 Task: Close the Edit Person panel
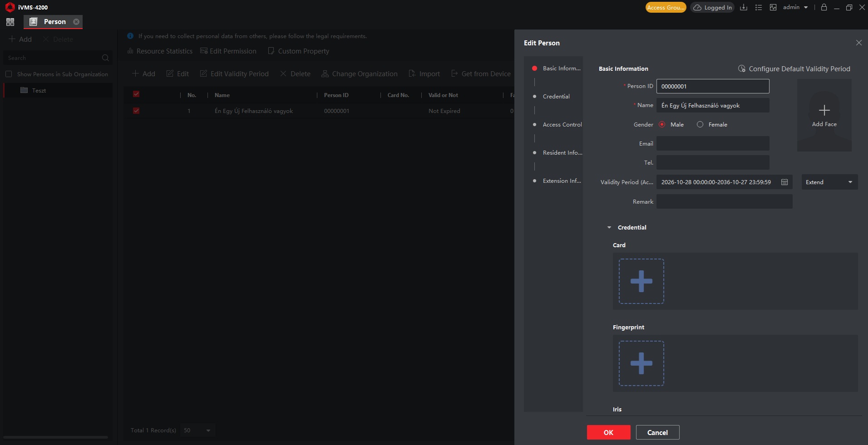tap(858, 43)
